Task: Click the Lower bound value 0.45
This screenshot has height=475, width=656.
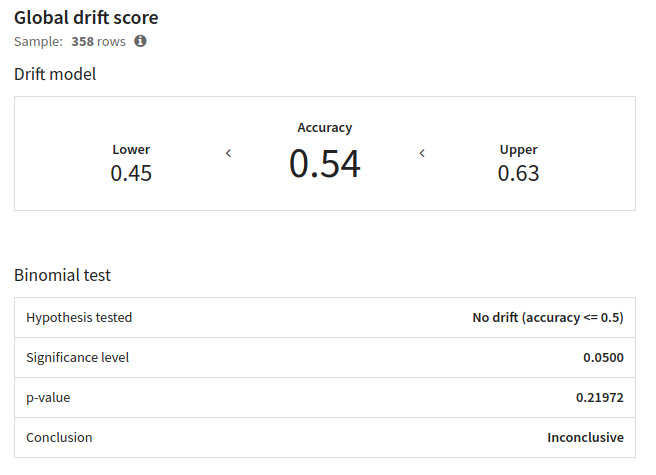Action: click(131, 173)
